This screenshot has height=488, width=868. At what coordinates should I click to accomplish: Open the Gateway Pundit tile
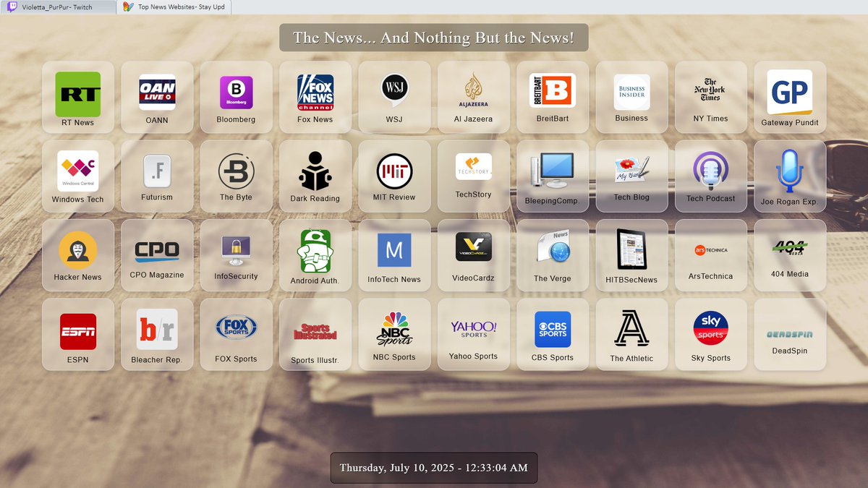pos(790,97)
